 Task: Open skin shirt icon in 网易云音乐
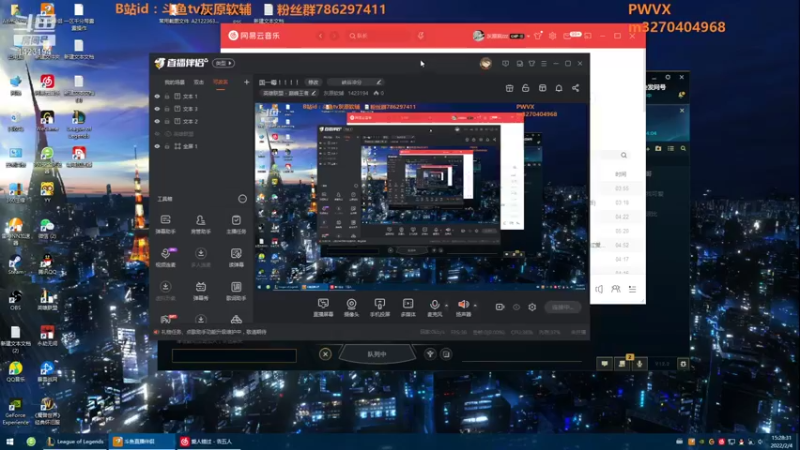(537, 36)
